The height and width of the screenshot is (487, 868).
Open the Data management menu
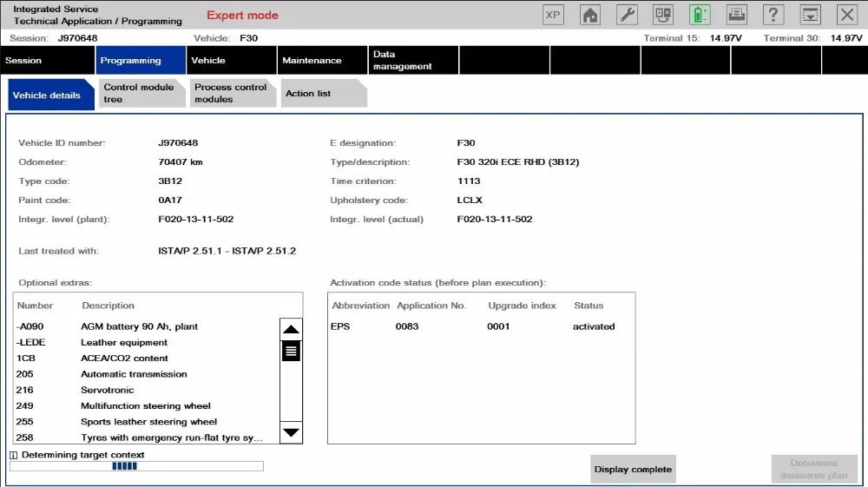tap(413, 60)
